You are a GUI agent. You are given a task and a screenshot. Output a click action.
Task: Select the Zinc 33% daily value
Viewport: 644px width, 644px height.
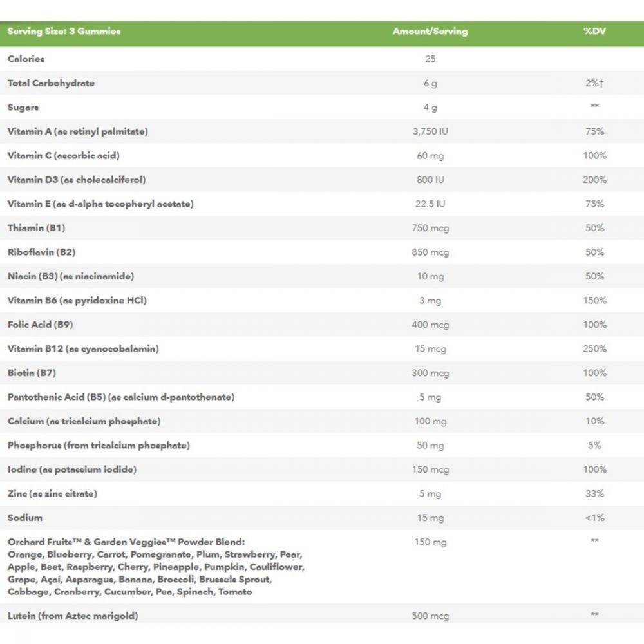coord(594,494)
